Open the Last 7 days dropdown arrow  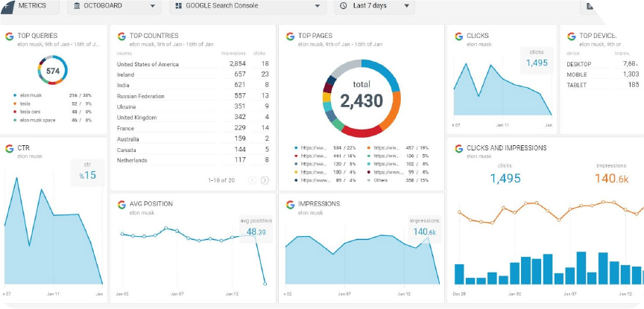click(407, 6)
